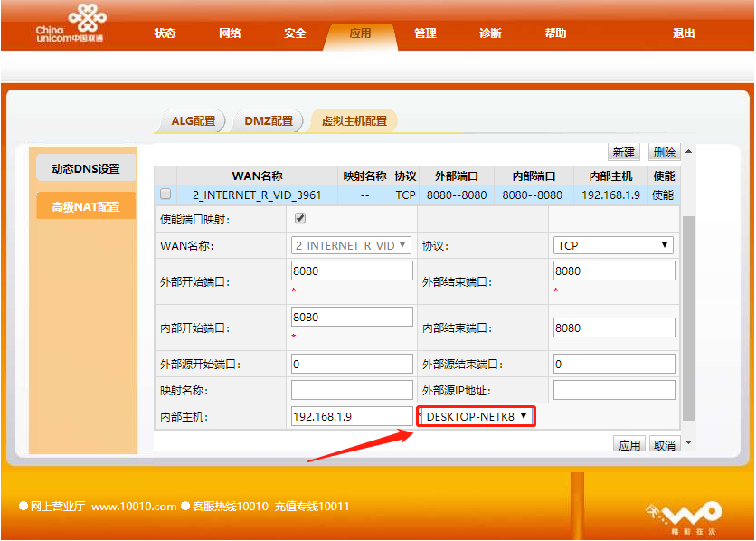Open the 管理 menu
The image size is (756, 541).
(425, 33)
